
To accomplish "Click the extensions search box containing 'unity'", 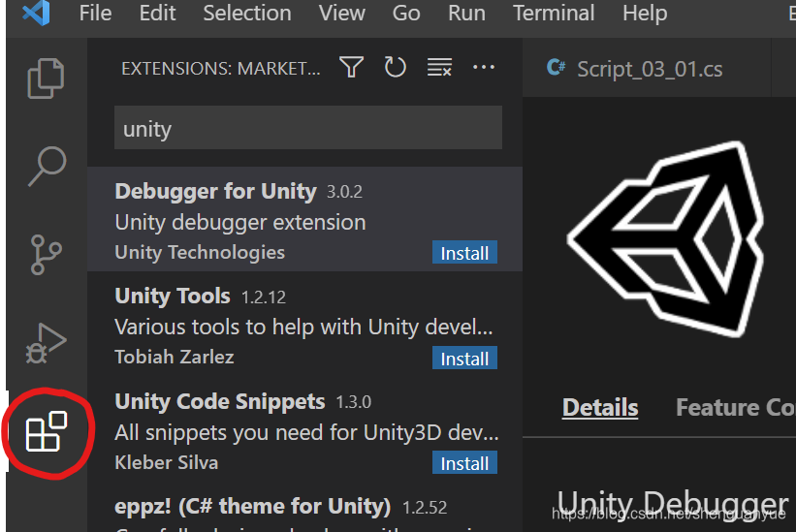I will tap(308, 128).
